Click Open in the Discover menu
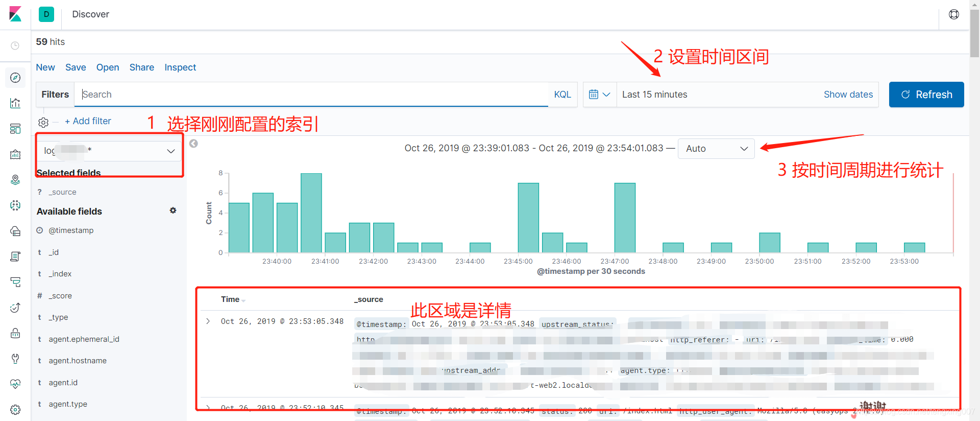 click(x=108, y=67)
